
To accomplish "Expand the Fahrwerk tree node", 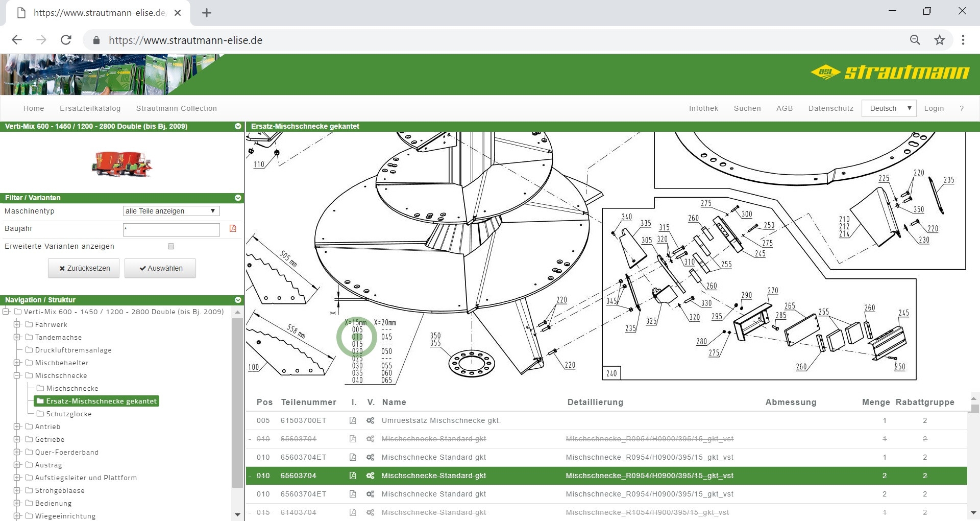I will [x=17, y=324].
